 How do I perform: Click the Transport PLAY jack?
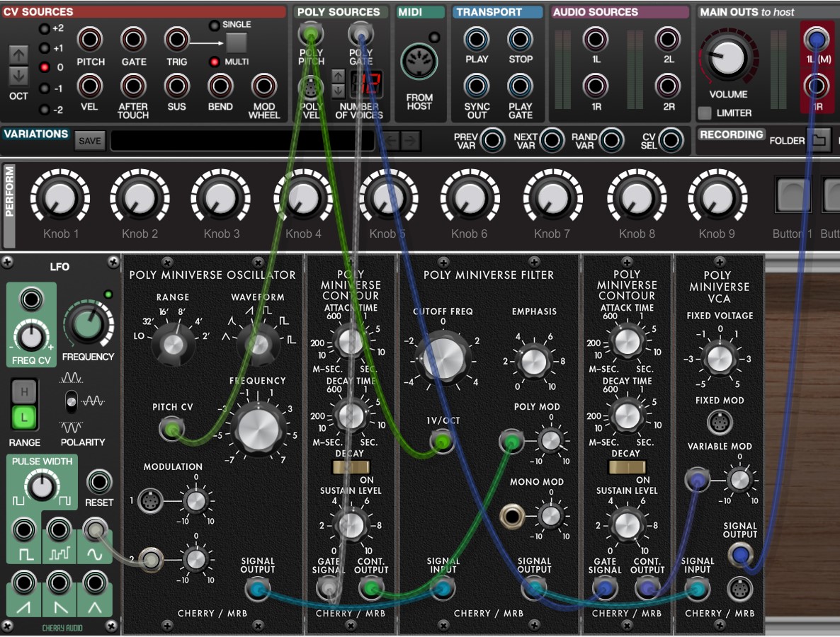click(476, 39)
